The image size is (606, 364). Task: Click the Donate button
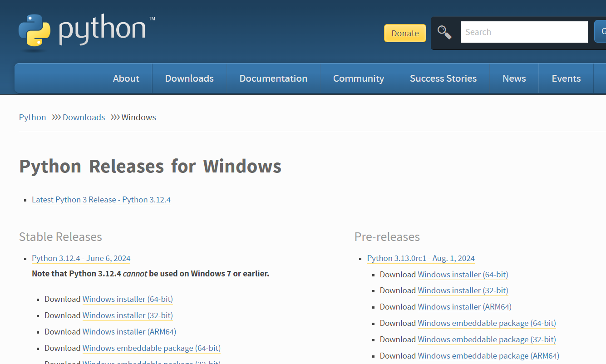click(x=405, y=33)
